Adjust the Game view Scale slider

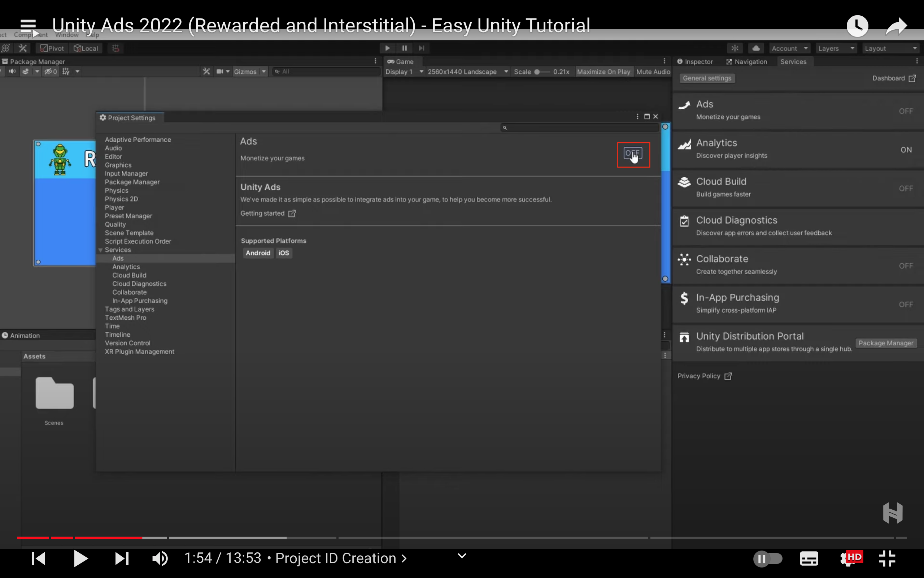click(x=542, y=72)
